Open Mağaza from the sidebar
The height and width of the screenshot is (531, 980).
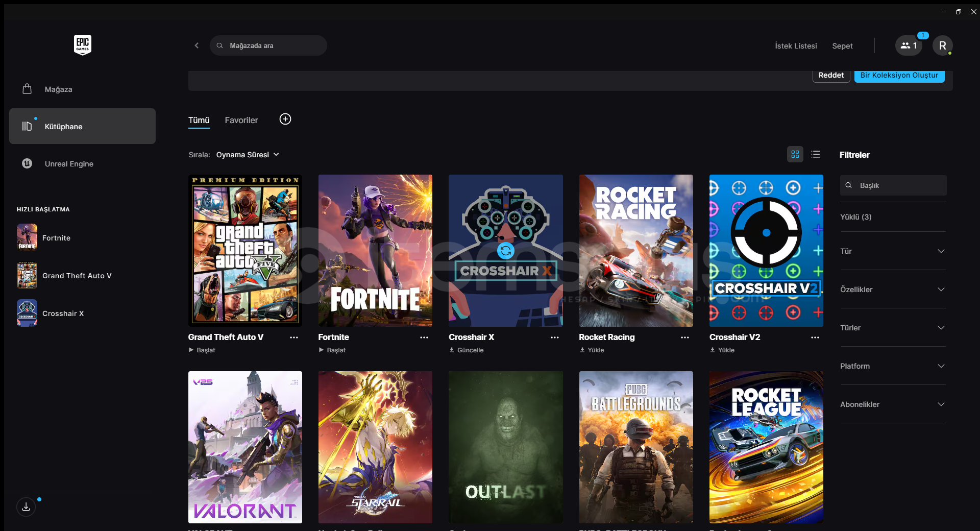82,89
